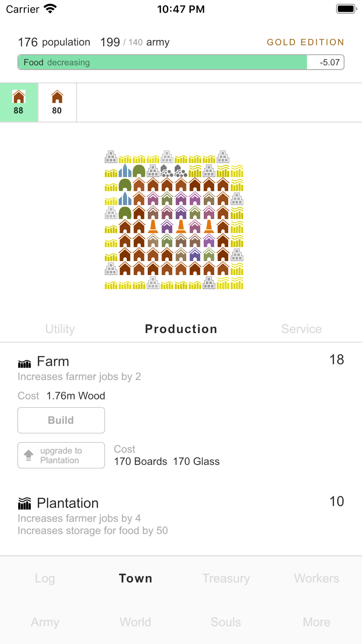
Task: Select the Production tab
Action: (x=181, y=329)
